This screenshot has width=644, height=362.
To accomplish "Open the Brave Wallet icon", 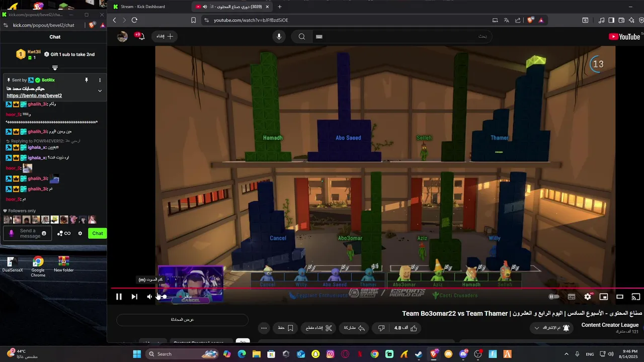I will (x=621, y=20).
